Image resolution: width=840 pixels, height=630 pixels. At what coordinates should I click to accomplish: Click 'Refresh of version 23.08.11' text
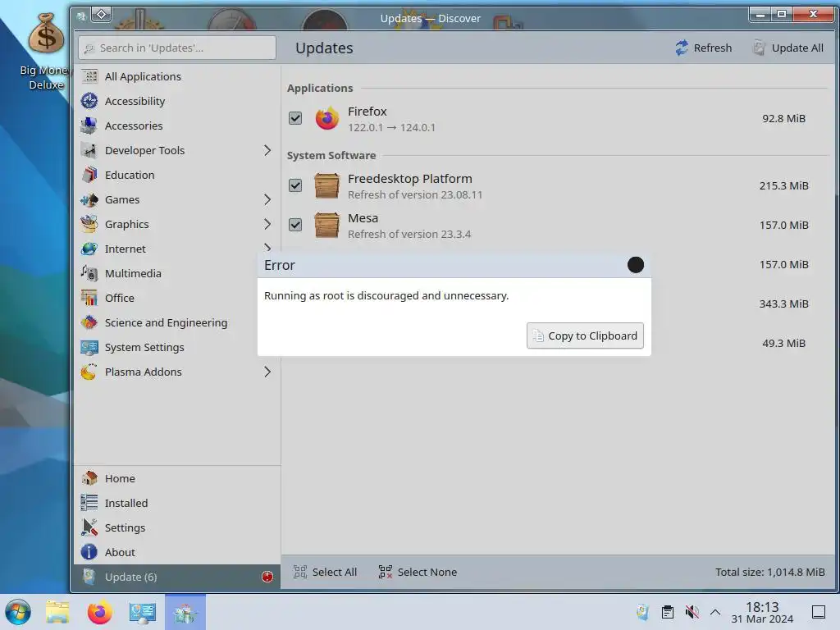(415, 195)
